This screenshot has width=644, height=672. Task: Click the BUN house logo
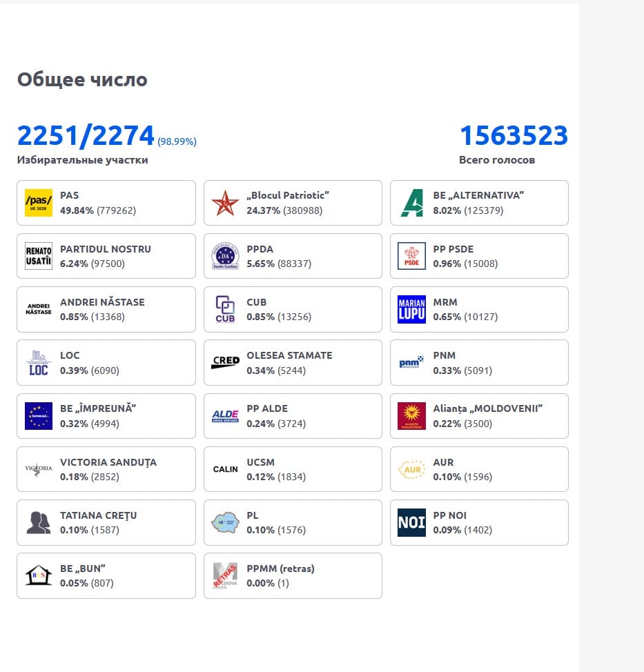(x=39, y=575)
